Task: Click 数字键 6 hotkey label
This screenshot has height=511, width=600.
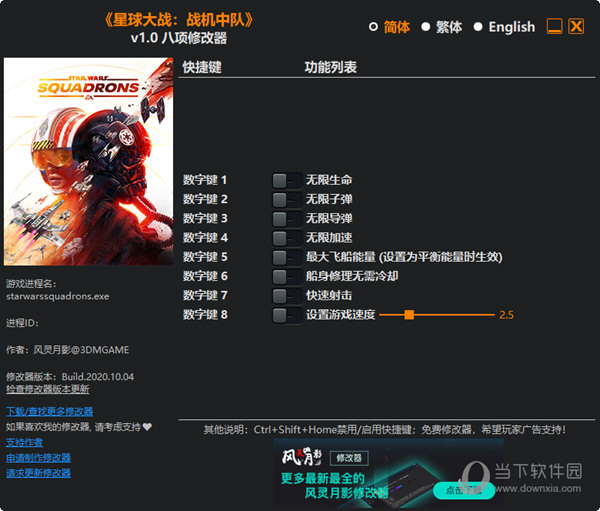Action: [x=205, y=276]
